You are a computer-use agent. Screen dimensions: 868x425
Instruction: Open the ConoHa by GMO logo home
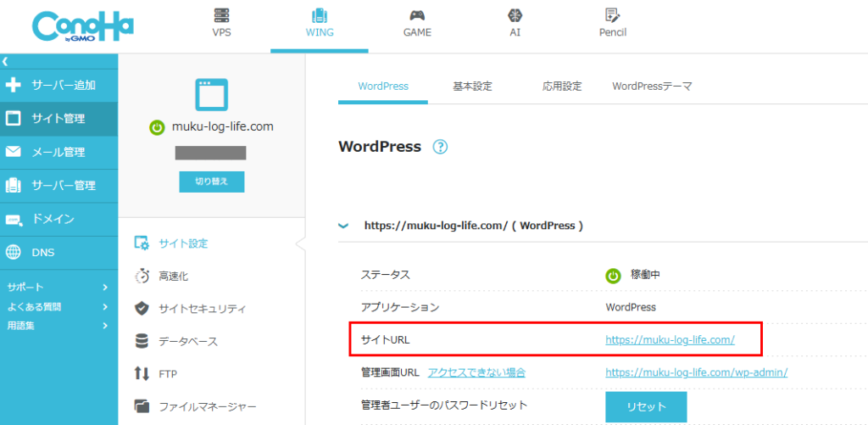point(83,26)
